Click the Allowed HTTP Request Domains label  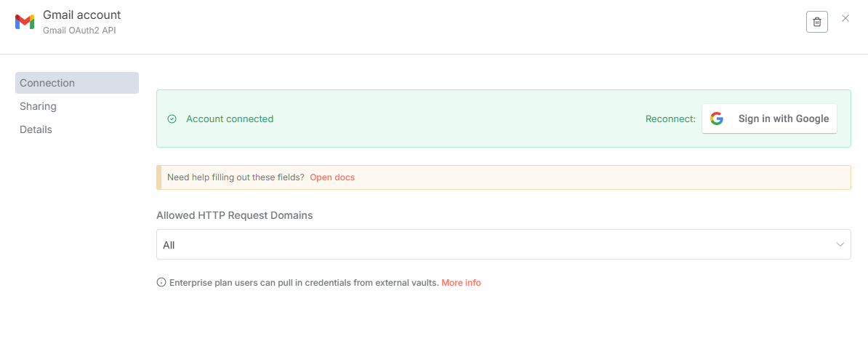pos(235,215)
